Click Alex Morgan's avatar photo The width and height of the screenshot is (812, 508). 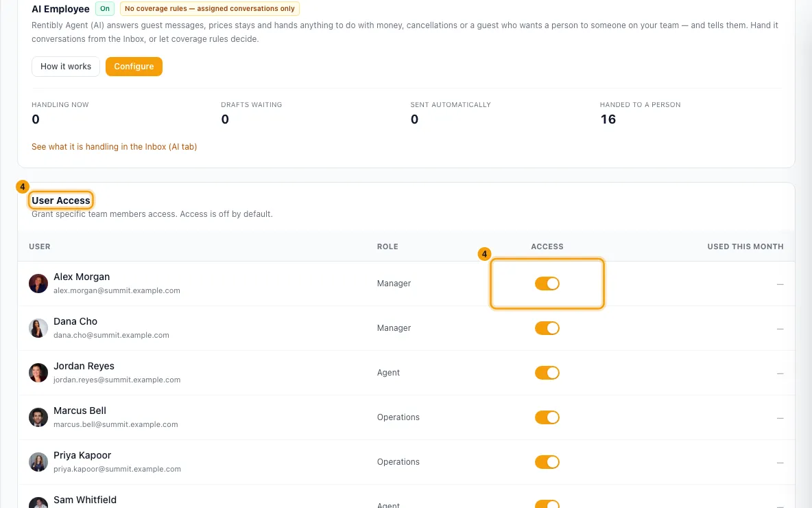click(x=38, y=284)
